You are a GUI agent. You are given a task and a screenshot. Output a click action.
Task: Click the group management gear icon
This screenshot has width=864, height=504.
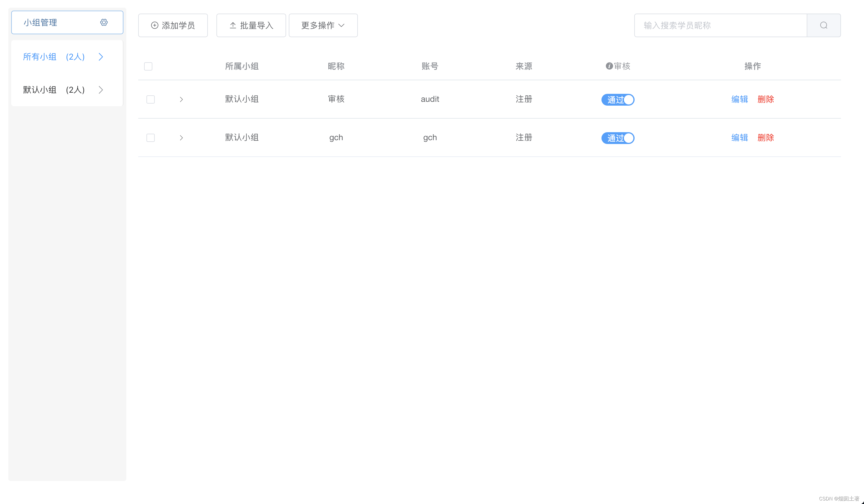[104, 23]
